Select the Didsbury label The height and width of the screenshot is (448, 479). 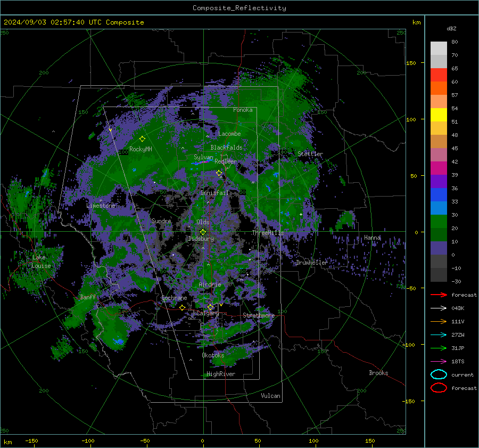(201, 239)
